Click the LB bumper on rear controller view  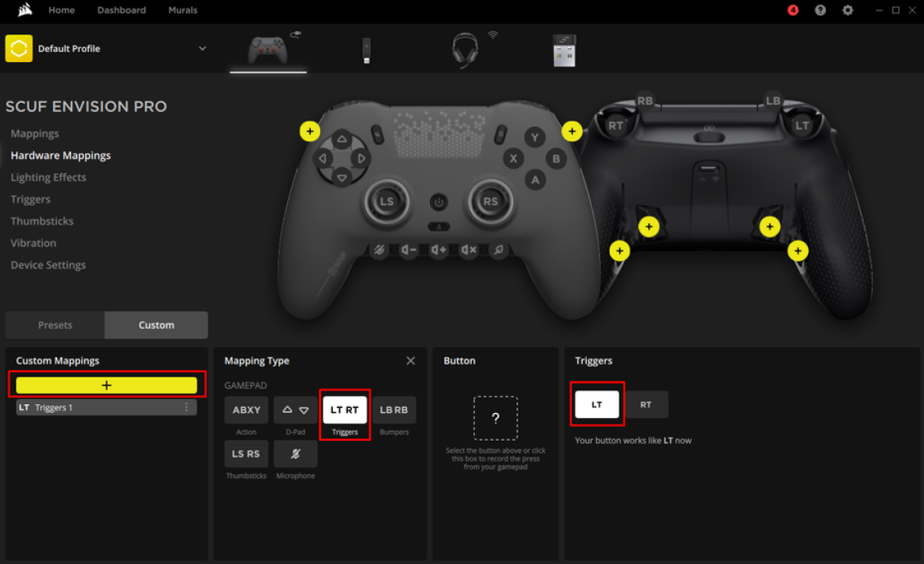[x=772, y=100]
